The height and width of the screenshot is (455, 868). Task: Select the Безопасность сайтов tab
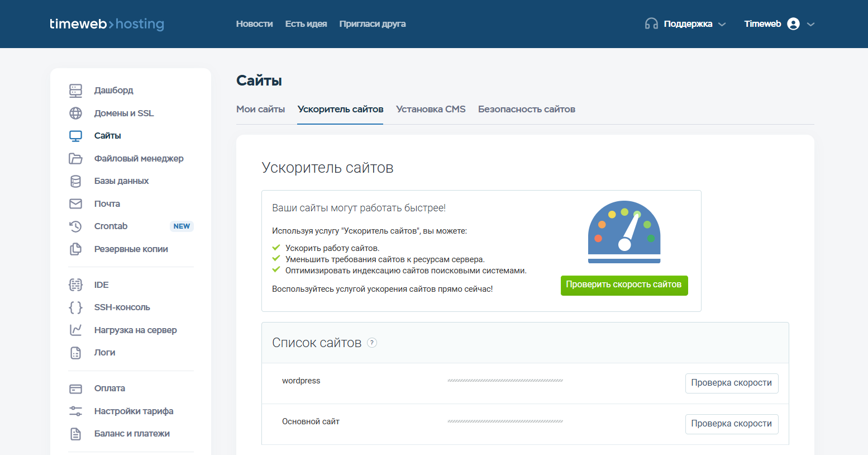coord(526,110)
